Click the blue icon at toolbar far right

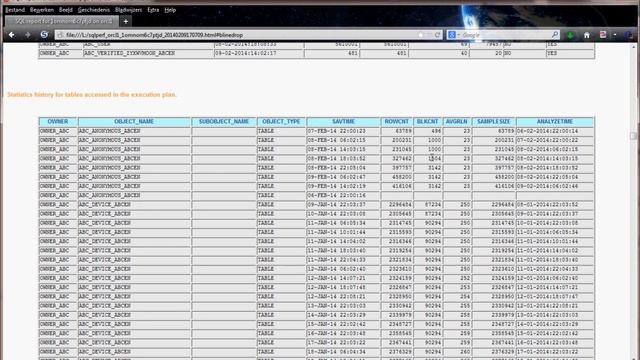tap(629, 35)
